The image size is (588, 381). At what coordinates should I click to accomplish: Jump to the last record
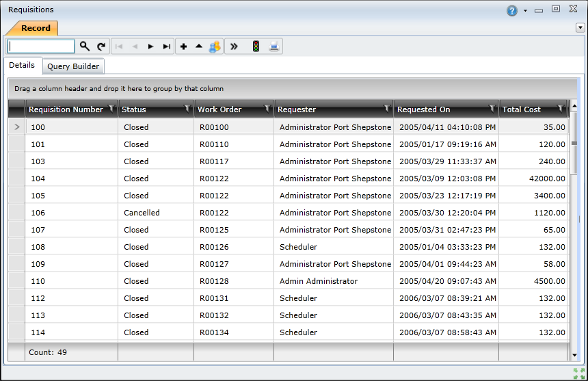pos(167,47)
